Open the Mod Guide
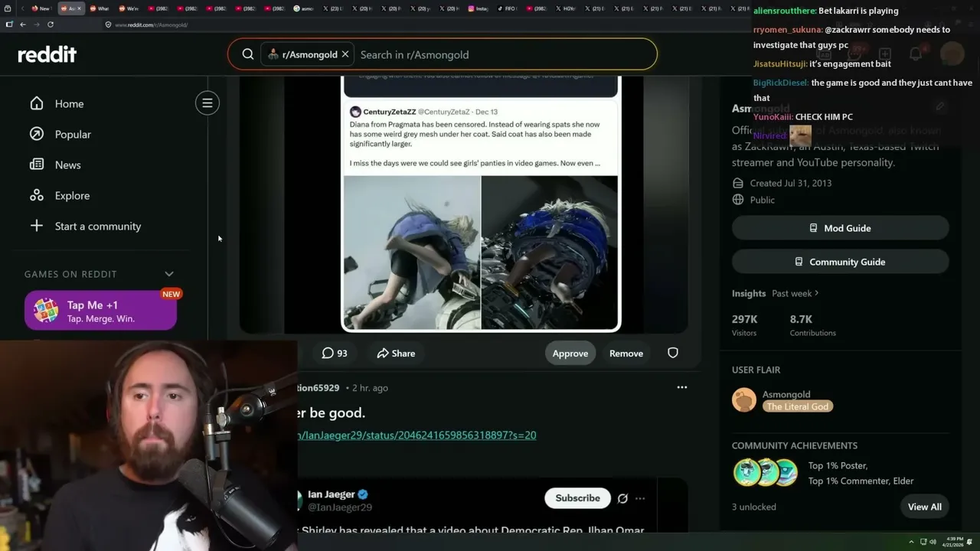Viewport: 980px width, 551px height. tap(840, 228)
